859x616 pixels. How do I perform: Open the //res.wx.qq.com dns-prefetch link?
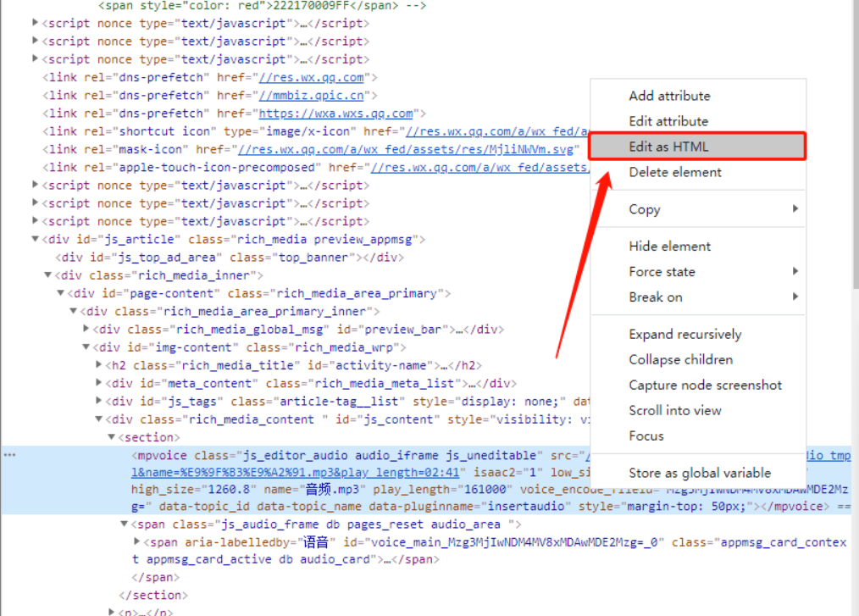[311, 77]
